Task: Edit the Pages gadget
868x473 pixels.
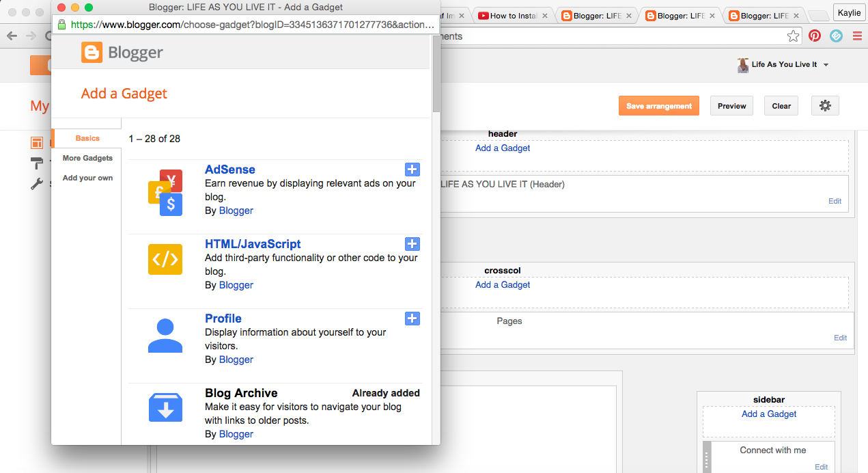Action: pyautogui.click(x=840, y=338)
